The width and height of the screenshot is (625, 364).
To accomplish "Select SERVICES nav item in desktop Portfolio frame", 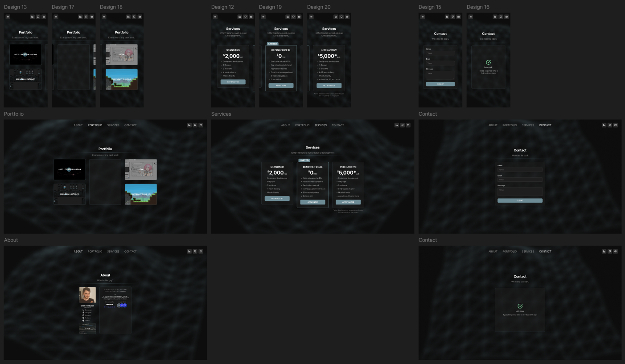I will click(x=113, y=125).
